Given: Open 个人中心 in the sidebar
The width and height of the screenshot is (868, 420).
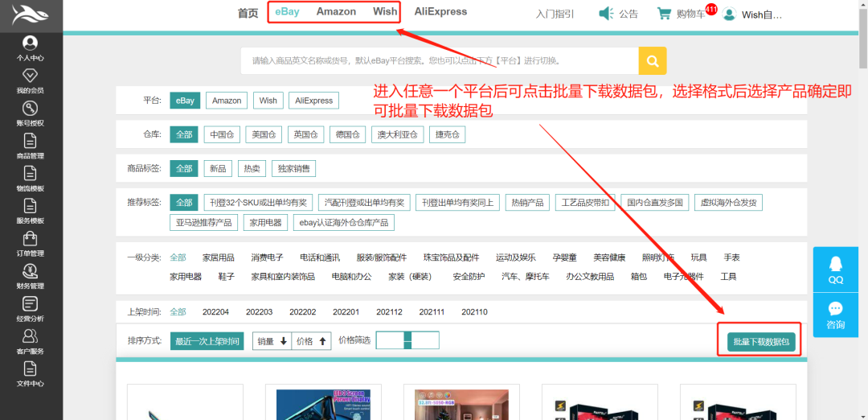Looking at the screenshot, I should [31, 48].
